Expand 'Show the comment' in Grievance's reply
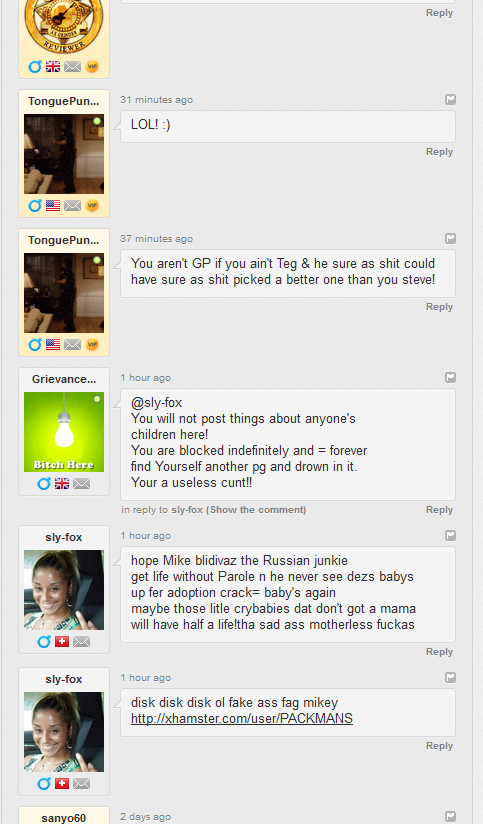Image resolution: width=483 pixels, height=824 pixels. click(256, 510)
